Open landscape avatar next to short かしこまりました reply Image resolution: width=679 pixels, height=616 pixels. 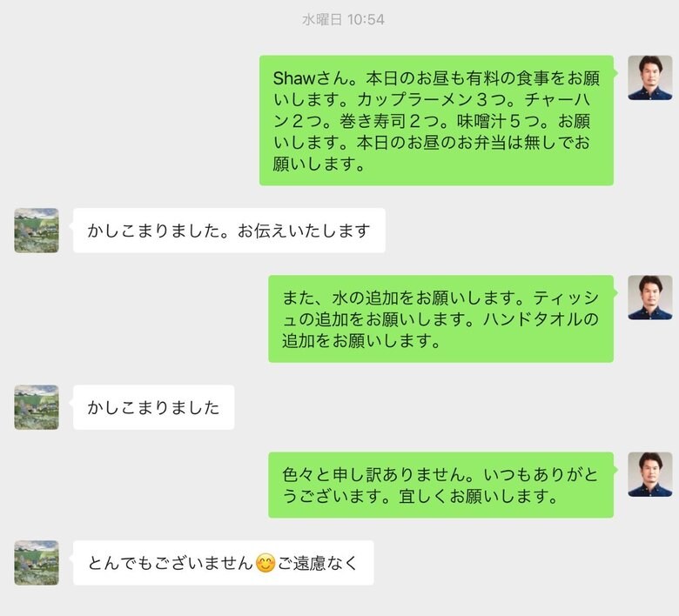pos(37,407)
